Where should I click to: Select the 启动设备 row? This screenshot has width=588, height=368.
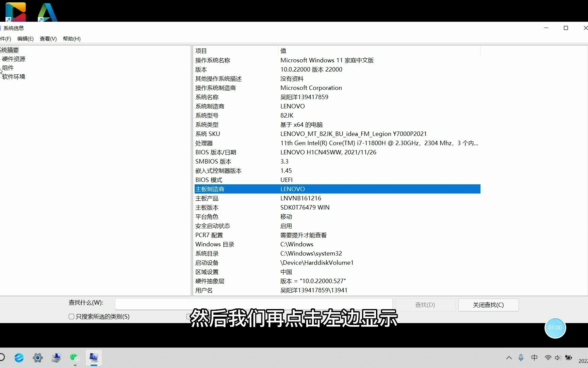click(x=337, y=263)
